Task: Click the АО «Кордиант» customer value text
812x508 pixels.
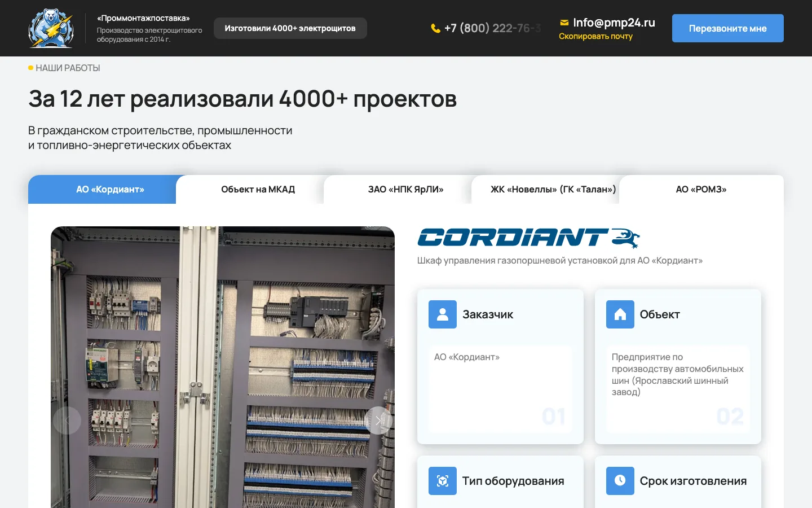Action: pos(467,357)
